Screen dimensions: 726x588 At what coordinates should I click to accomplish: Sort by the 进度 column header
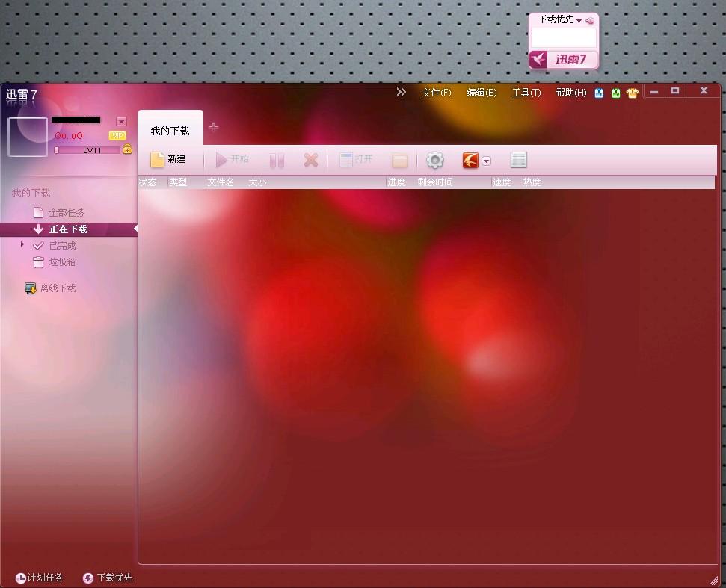tap(396, 182)
